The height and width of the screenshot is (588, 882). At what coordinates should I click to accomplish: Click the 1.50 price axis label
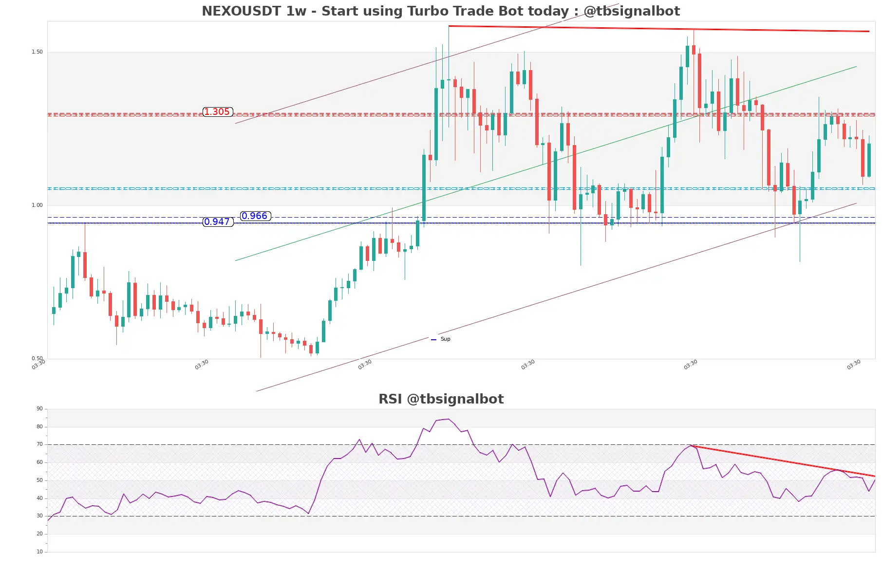[37, 52]
